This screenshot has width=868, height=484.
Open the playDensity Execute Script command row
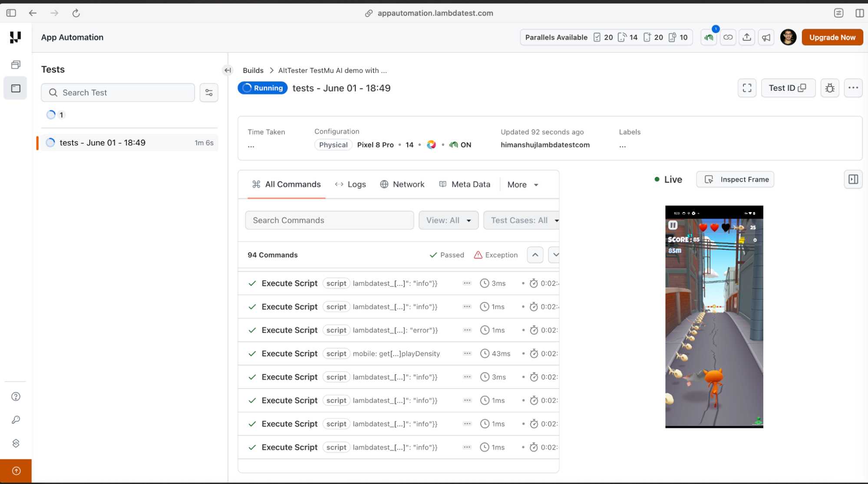point(399,354)
